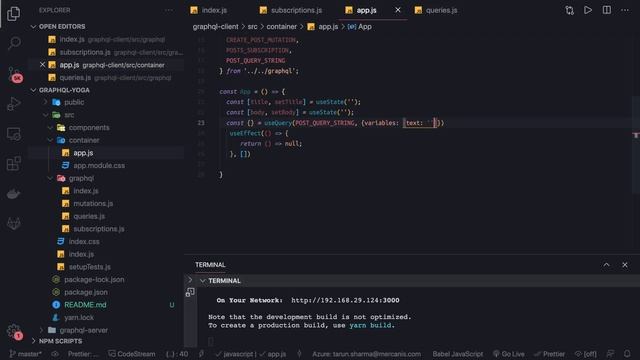640x360 pixels.
Task: Open app.module.css in the file tree
Action: (x=99, y=165)
